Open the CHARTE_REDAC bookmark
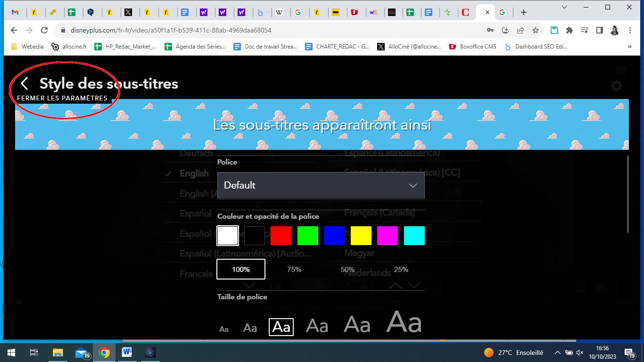644x362 pixels. click(x=337, y=47)
